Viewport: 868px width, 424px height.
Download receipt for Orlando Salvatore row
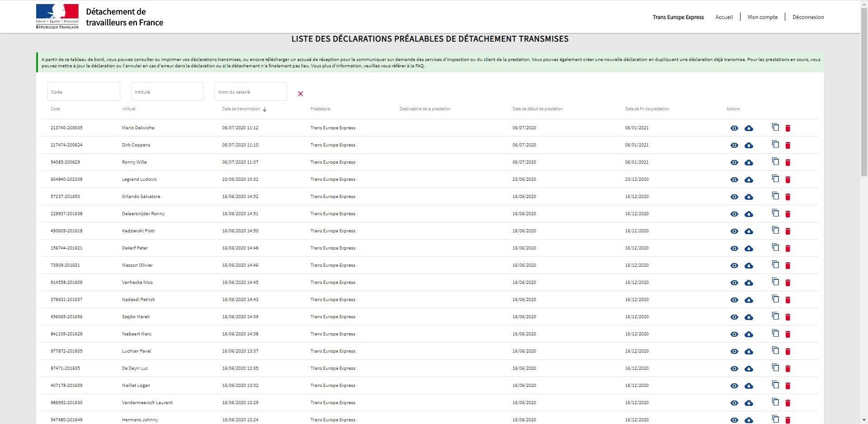(x=749, y=197)
